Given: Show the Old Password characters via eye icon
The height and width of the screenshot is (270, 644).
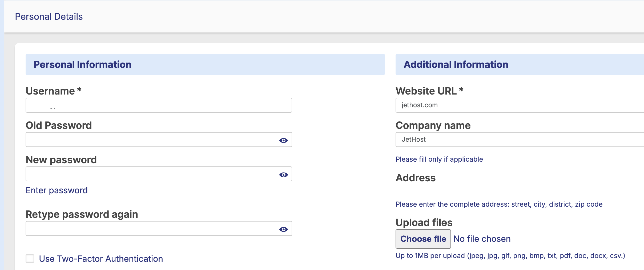Looking at the screenshot, I should (x=283, y=140).
